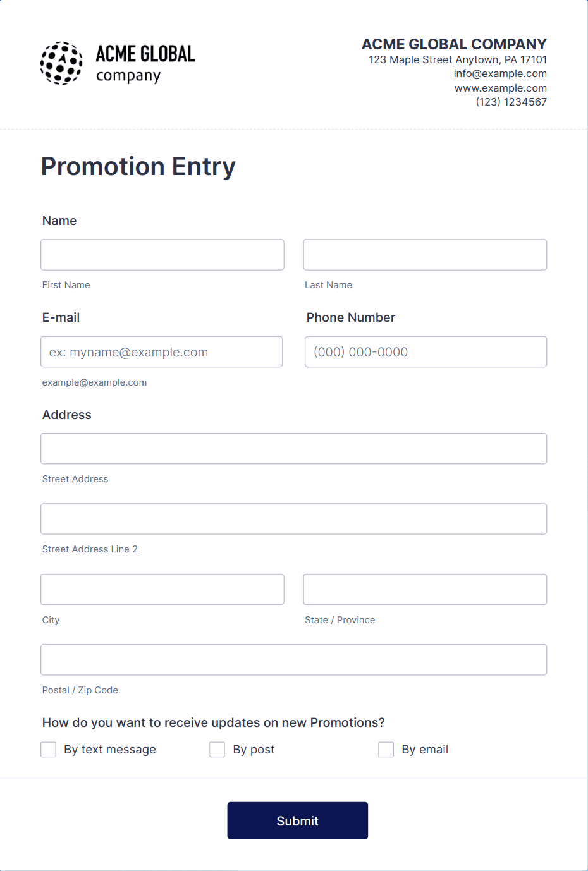Screen dimensions: 588x871
Task: Select the Postal / Zip Code field
Action: [294, 660]
